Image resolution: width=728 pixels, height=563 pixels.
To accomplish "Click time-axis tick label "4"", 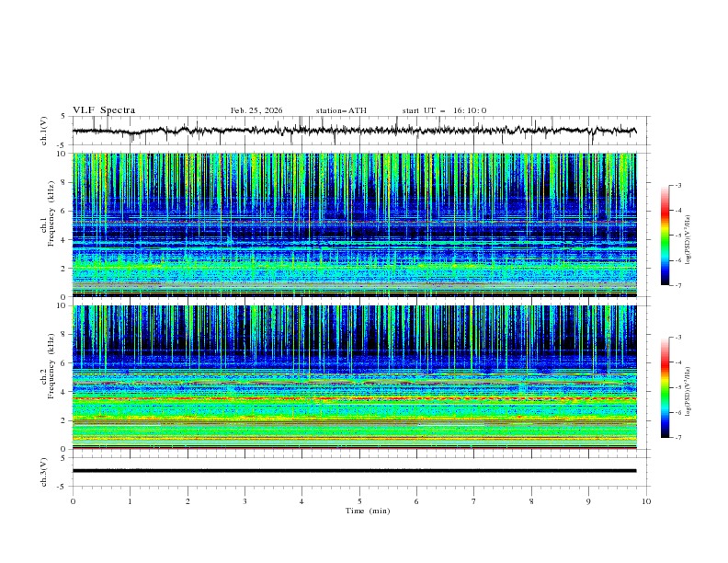I will point(301,501).
